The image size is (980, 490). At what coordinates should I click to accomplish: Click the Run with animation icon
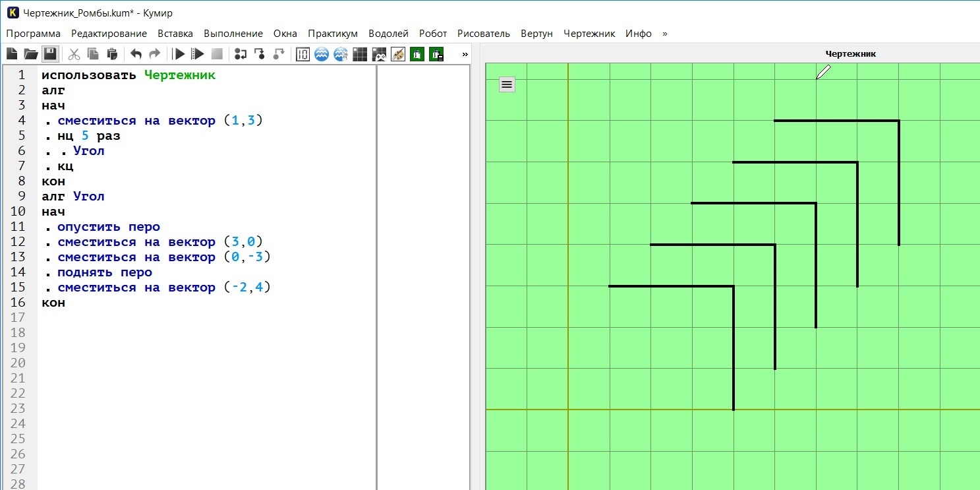point(197,54)
